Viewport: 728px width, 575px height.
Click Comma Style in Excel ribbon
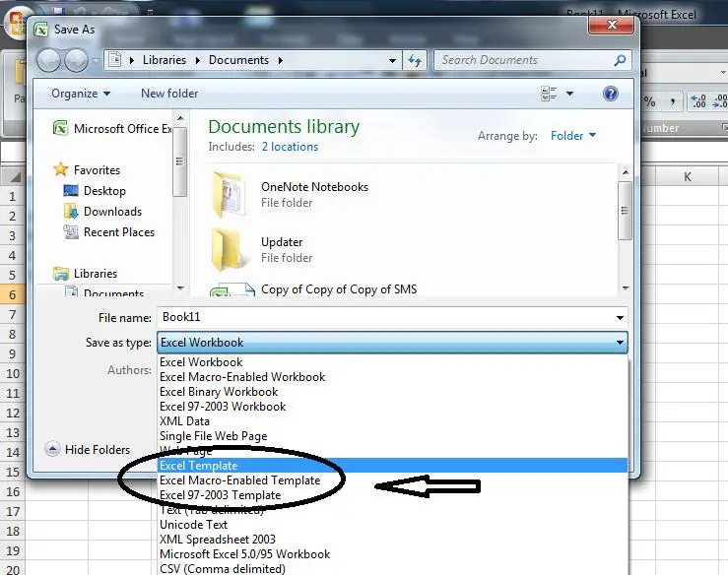click(672, 101)
